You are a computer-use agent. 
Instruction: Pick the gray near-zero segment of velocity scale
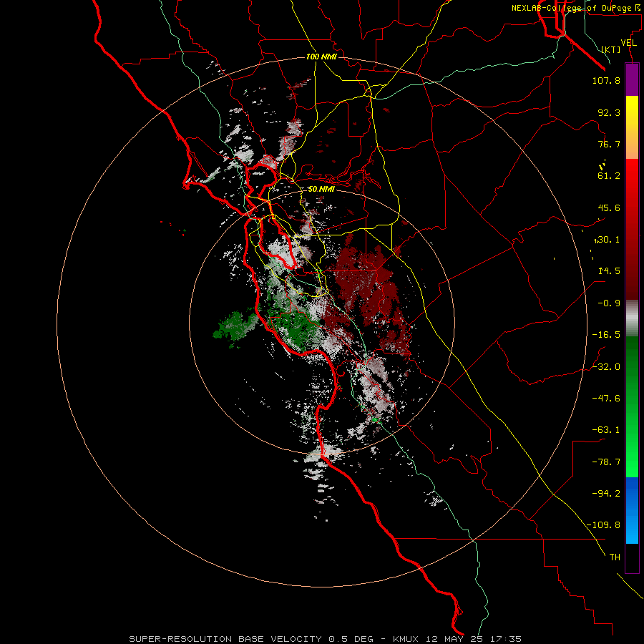[x=632, y=318]
